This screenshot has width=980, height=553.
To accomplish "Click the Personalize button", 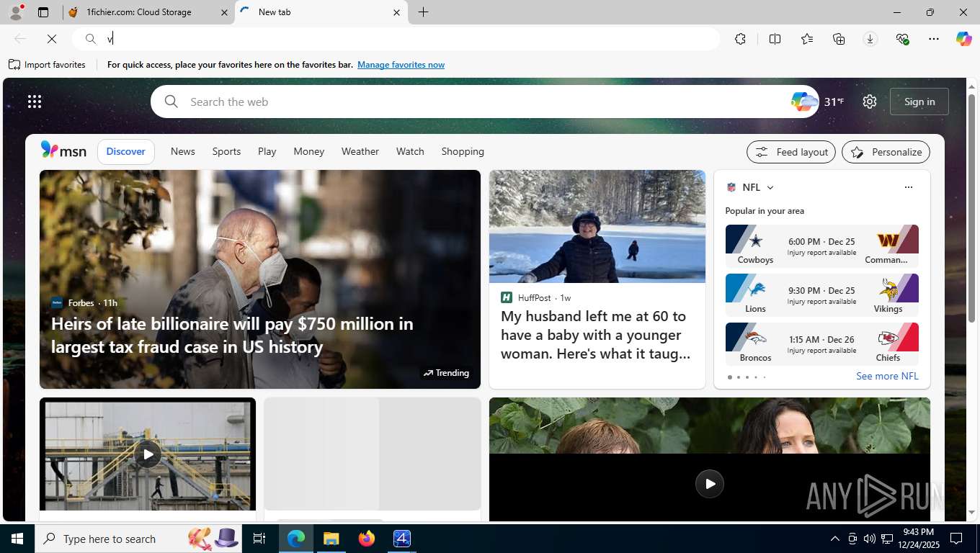I will 886,152.
